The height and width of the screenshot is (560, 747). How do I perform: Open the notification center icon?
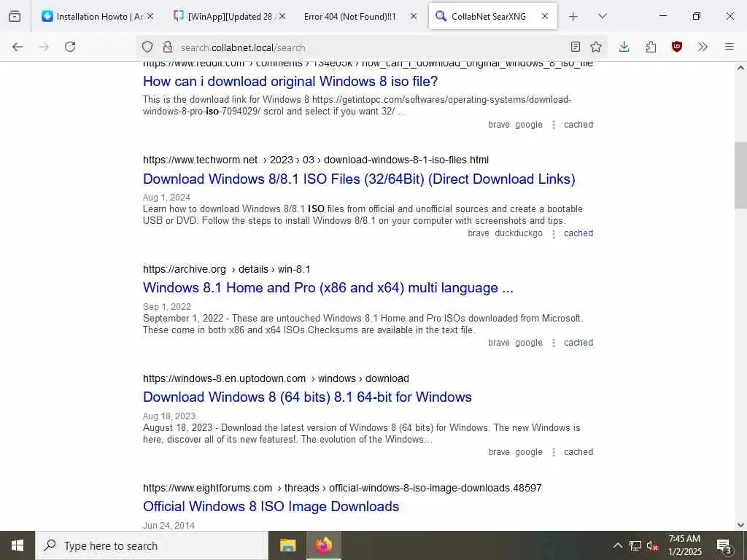[x=724, y=545]
